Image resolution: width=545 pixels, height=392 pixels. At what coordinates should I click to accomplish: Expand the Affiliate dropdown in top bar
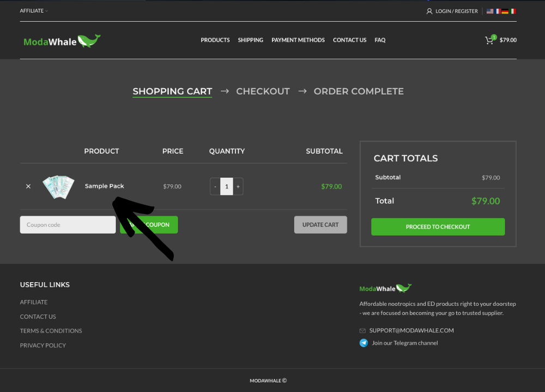pyautogui.click(x=34, y=11)
